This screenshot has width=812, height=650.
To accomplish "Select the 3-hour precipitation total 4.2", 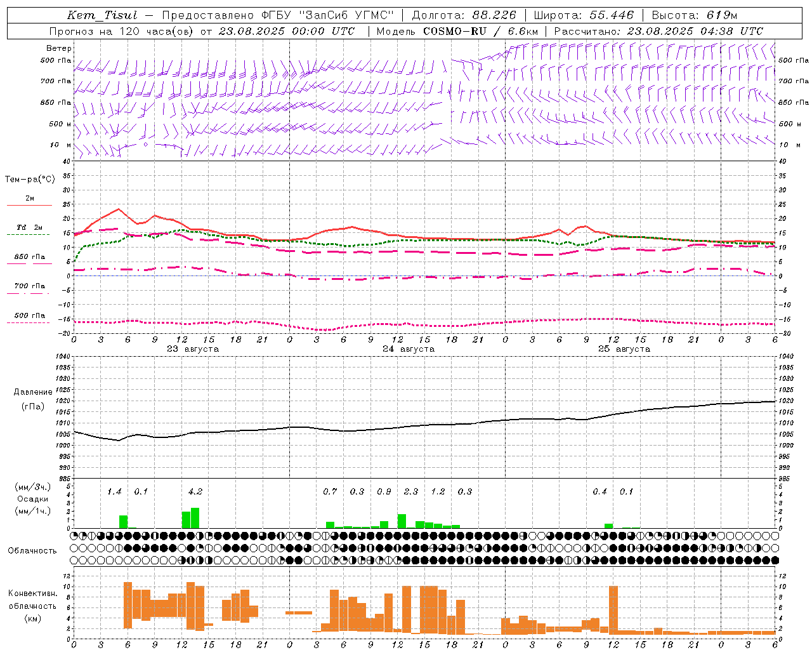I will click(195, 492).
